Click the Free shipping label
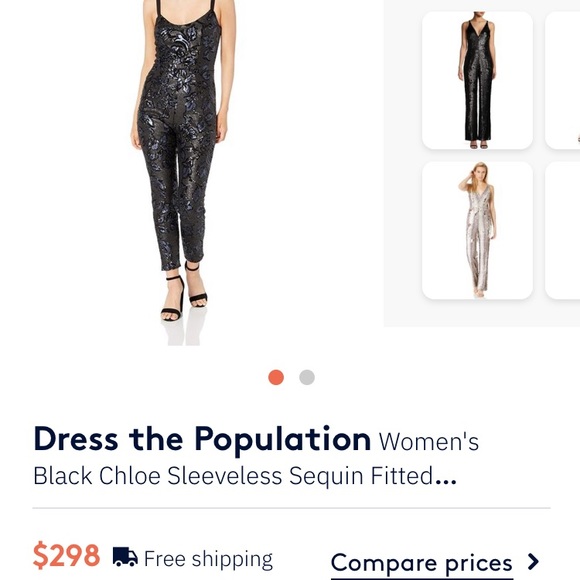The image size is (580, 580). click(208, 559)
